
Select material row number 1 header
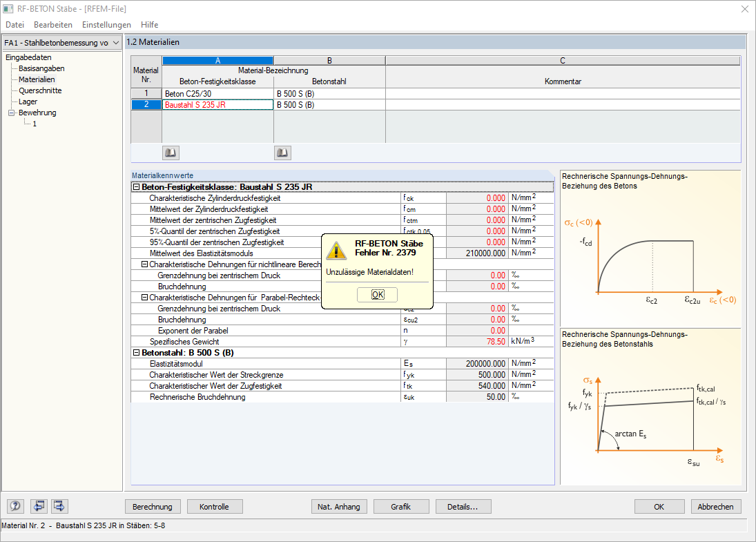[146, 93]
